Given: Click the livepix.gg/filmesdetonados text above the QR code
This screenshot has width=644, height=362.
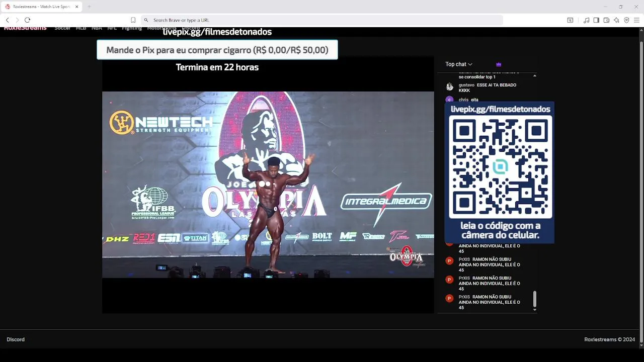Looking at the screenshot, I should tap(500, 109).
